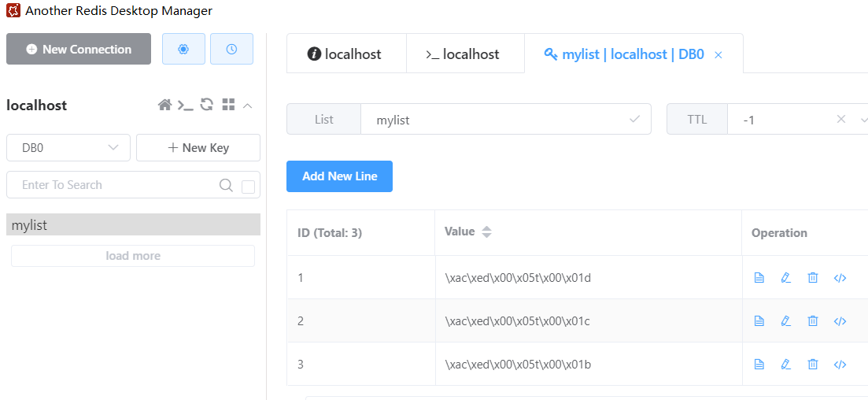Click the grid menu icon for localhost
Viewport: 868px width, 400px height.
[228, 104]
